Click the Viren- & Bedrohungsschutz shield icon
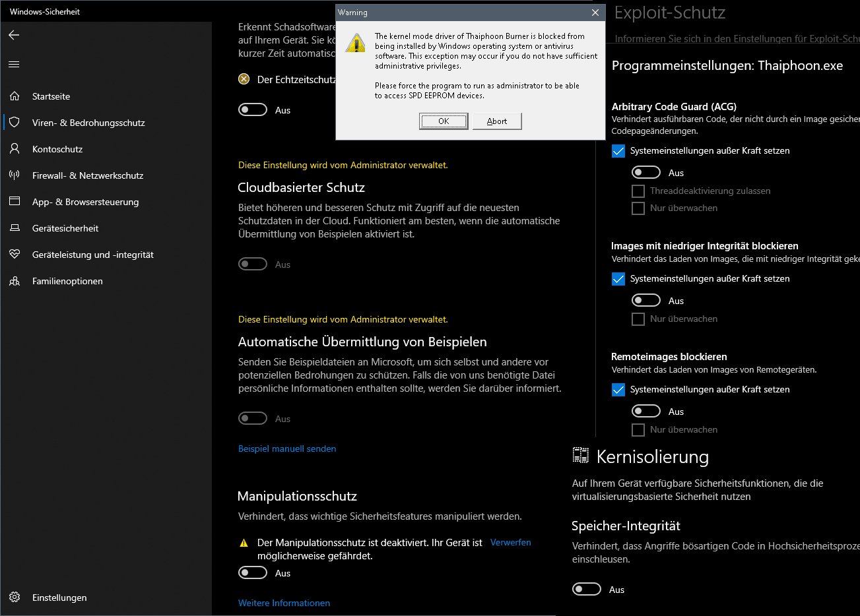This screenshot has width=860, height=616. click(x=15, y=123)
